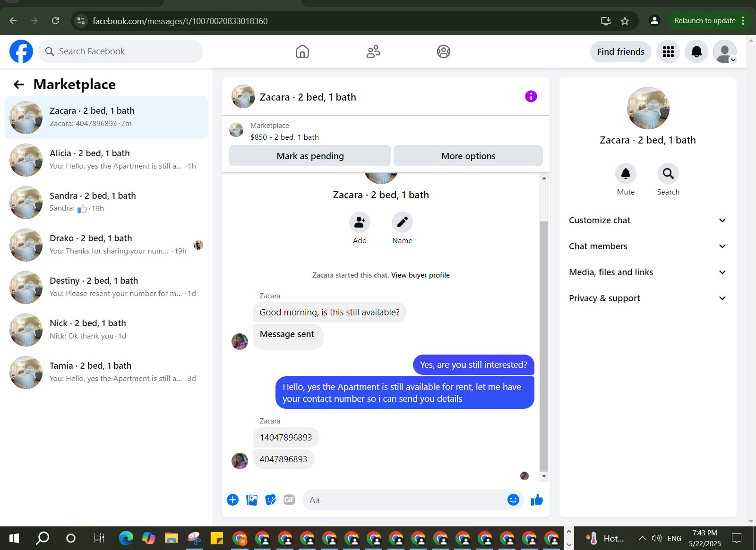Open Task View on the taskbar
This screenshot has width=756, height=550.
99,538
